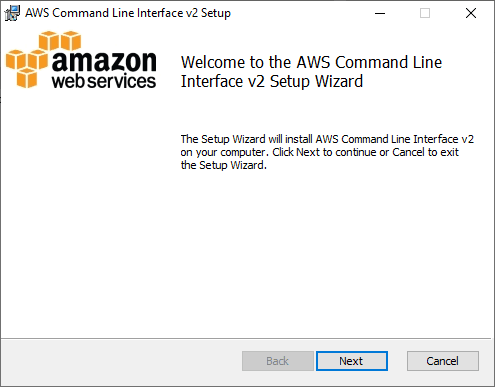
Task: Minimize the AWS setup window
Action: [380, 13]
